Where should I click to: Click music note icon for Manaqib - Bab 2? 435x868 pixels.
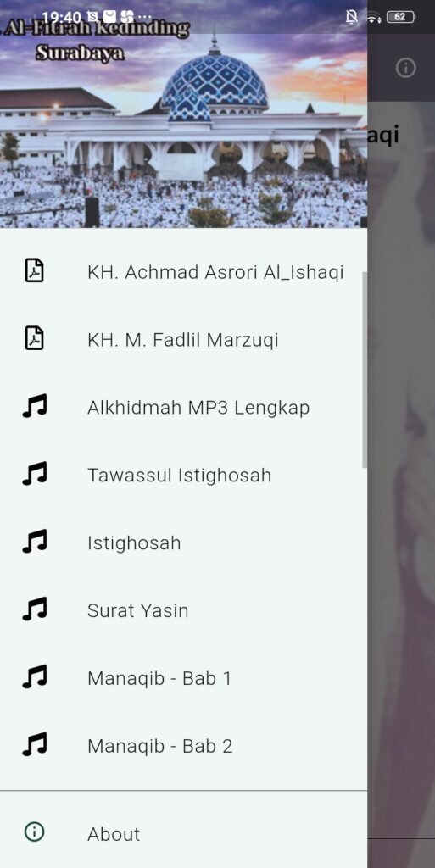pos(35,744)
